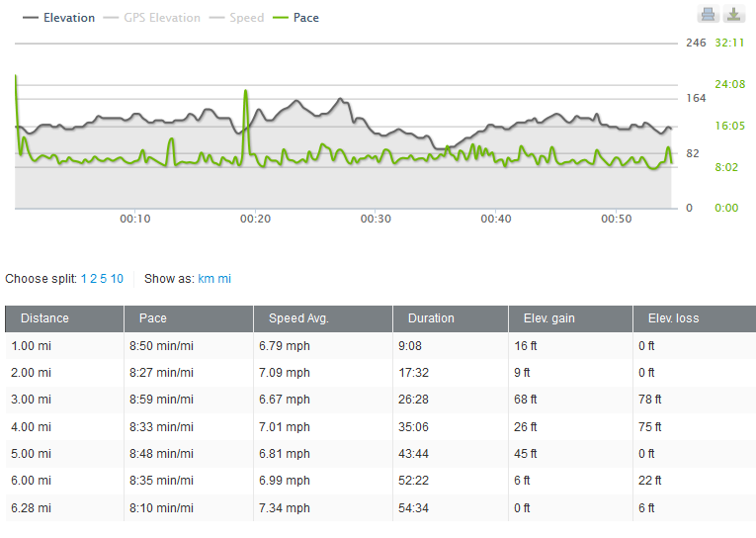This screenshot has height=538, width=756.
Task: Choose split of 2
Action: pos(94,279)
